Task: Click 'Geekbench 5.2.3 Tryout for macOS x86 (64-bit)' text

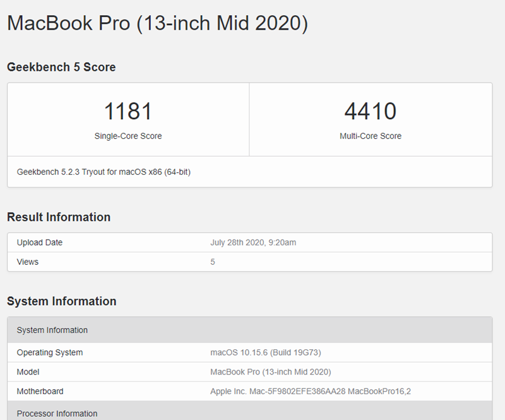Action: click(x=104, y=172)
